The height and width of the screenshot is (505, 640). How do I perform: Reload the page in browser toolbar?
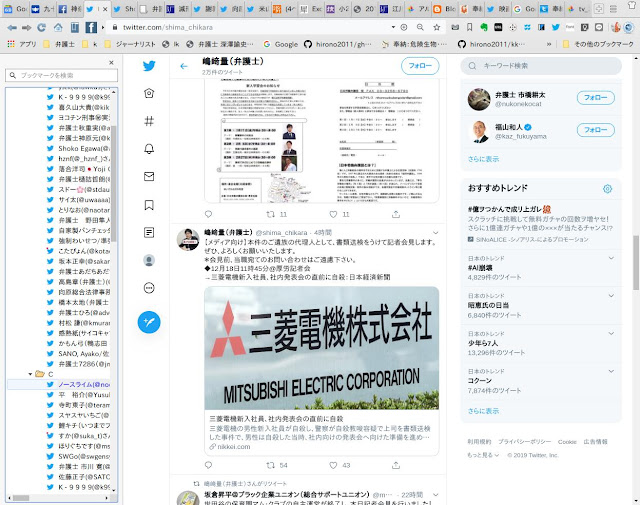coord(41,27)
